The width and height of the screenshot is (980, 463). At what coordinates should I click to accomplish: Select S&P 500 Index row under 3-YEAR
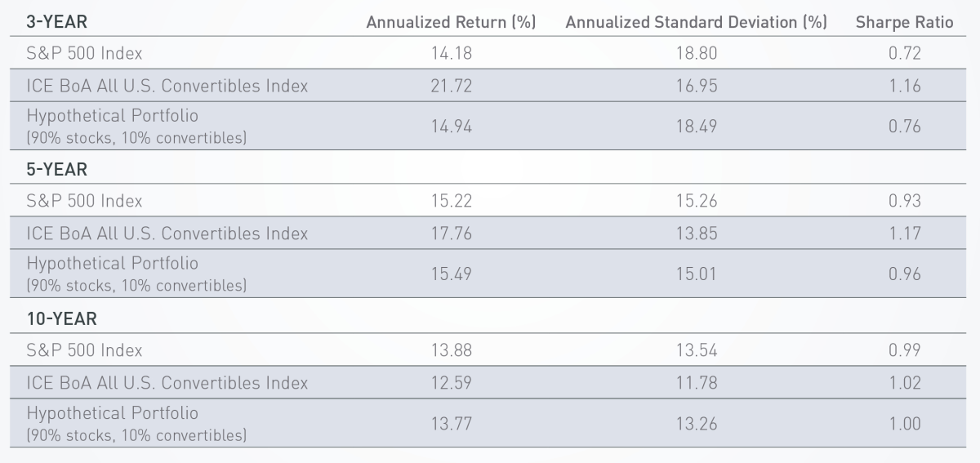(x=85, y=54)
